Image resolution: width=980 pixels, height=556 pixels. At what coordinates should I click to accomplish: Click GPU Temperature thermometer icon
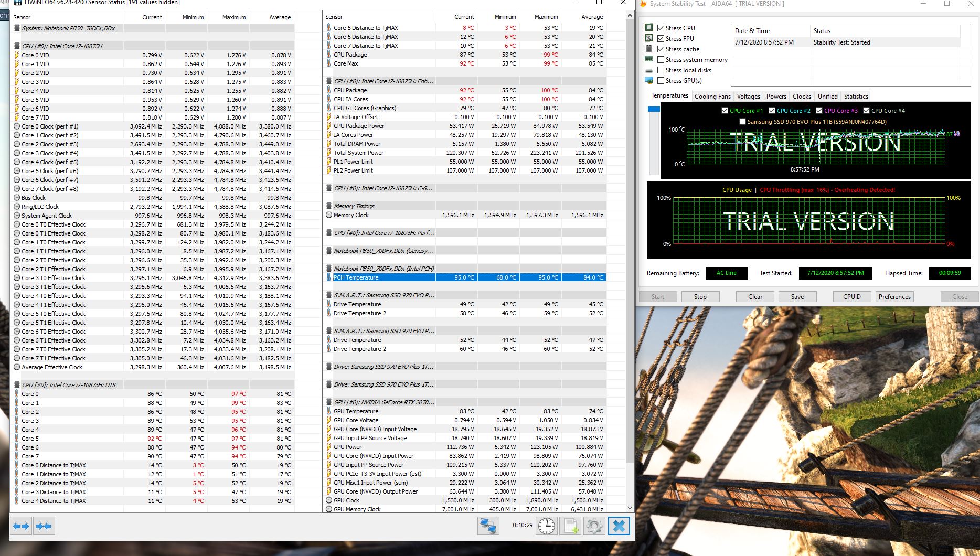(329, 411)
